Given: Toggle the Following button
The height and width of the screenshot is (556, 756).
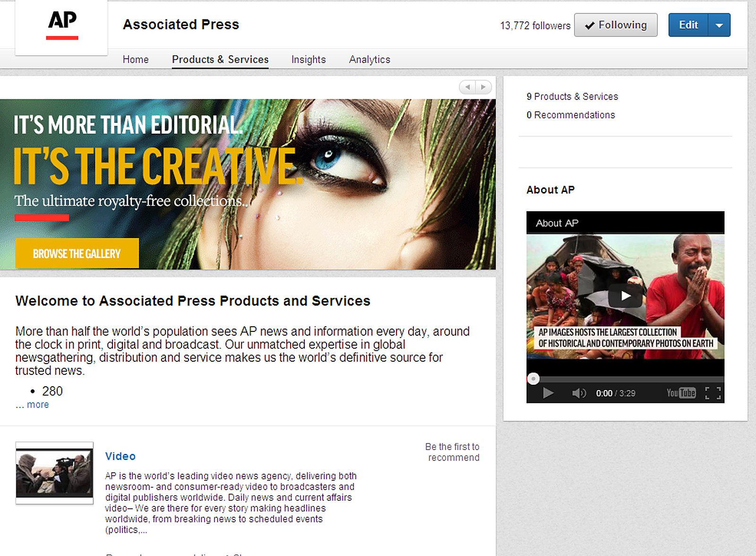Looking at the screenshot, I should pyautogui.click(x=616, y=25).
